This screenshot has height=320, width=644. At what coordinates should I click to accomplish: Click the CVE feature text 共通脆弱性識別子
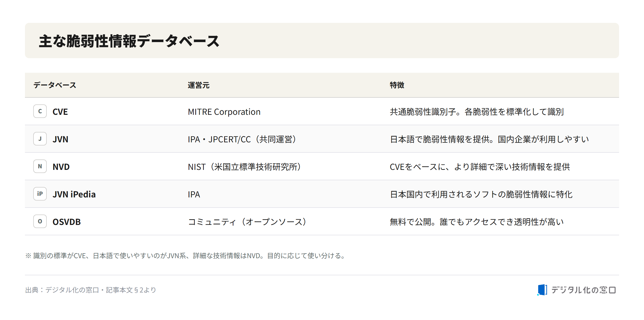[423, 112]
